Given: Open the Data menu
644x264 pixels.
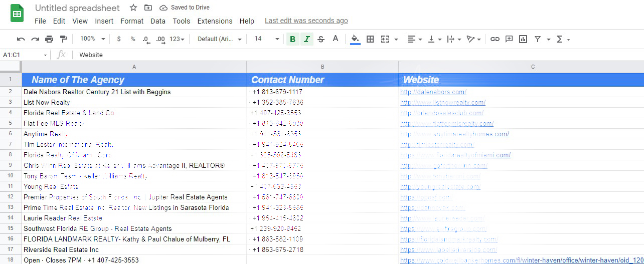Looking at the screenshot, I should pyautogui.click(x=158, y=21).
